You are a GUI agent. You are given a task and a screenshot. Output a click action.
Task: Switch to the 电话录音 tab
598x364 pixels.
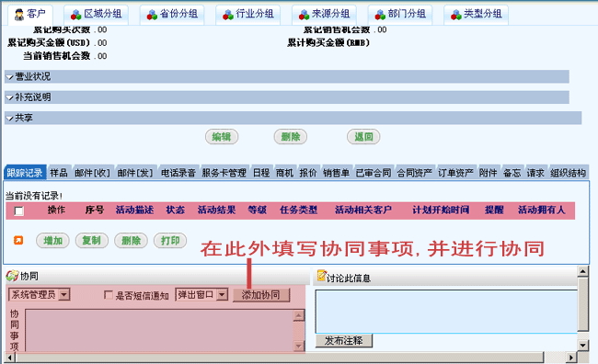coord(178,173)
